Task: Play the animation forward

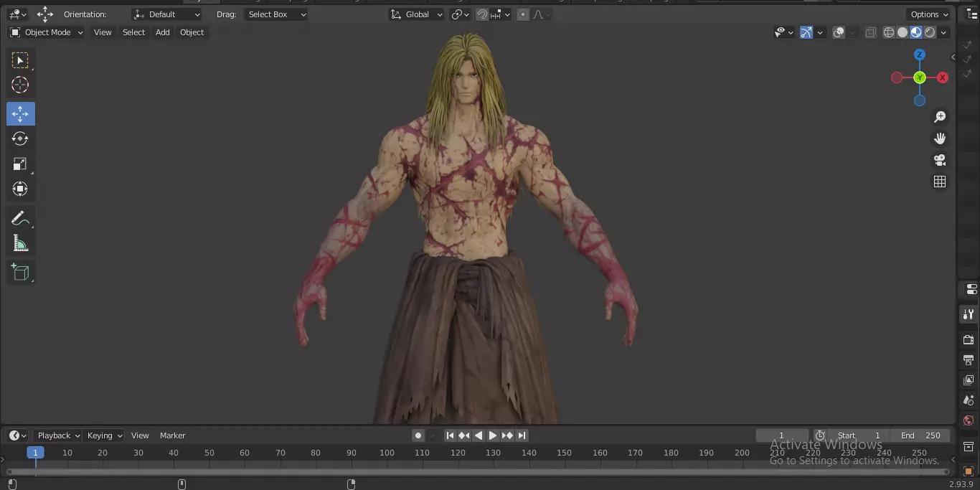Action: pyautogui.click(x=493, y=435)
